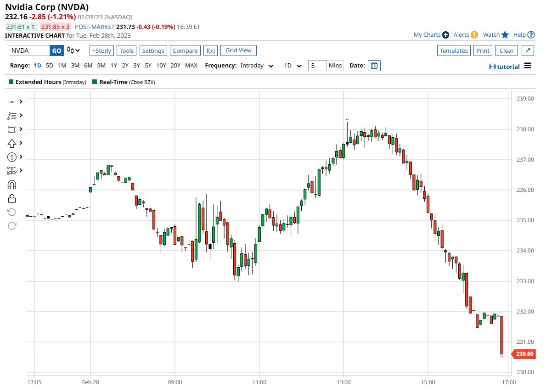Expand chart to full screen arrow icon
Image resolution: width=546 pixels, height=392 pixels.
point(528,50)
